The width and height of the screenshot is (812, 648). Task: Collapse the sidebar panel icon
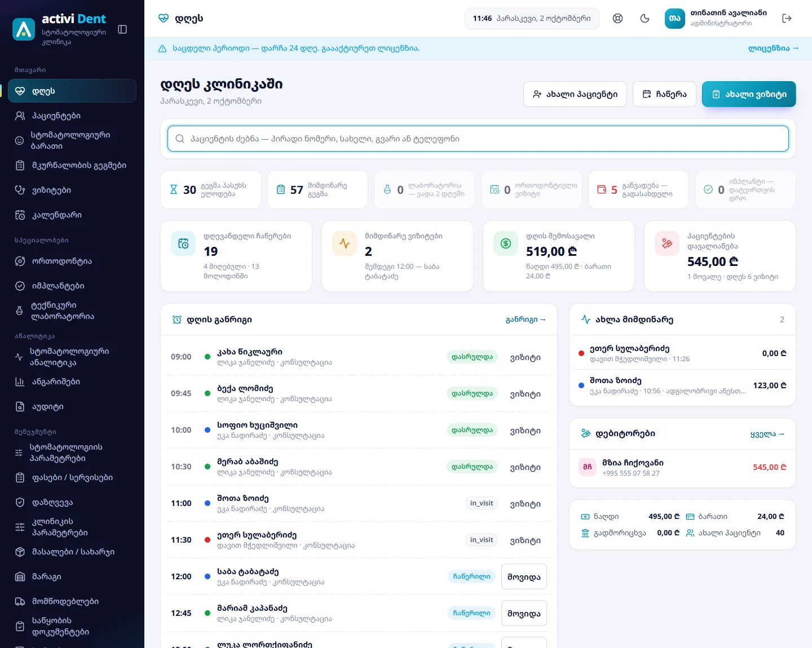pos(122,29)
